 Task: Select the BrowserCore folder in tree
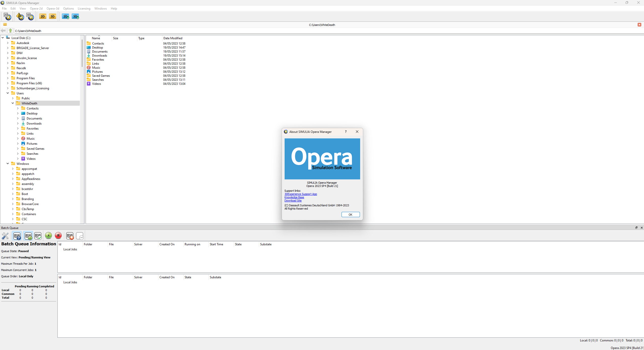pos(30,204)
